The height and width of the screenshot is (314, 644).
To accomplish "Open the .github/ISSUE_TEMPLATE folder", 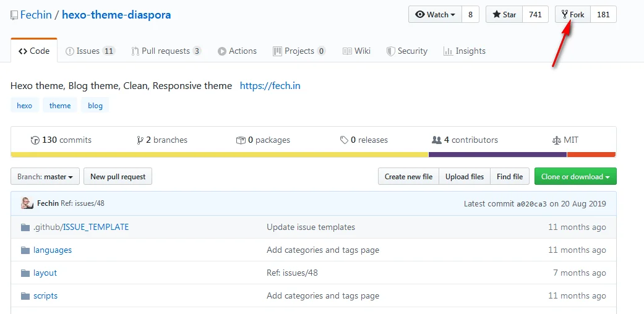I will (81, 227).
